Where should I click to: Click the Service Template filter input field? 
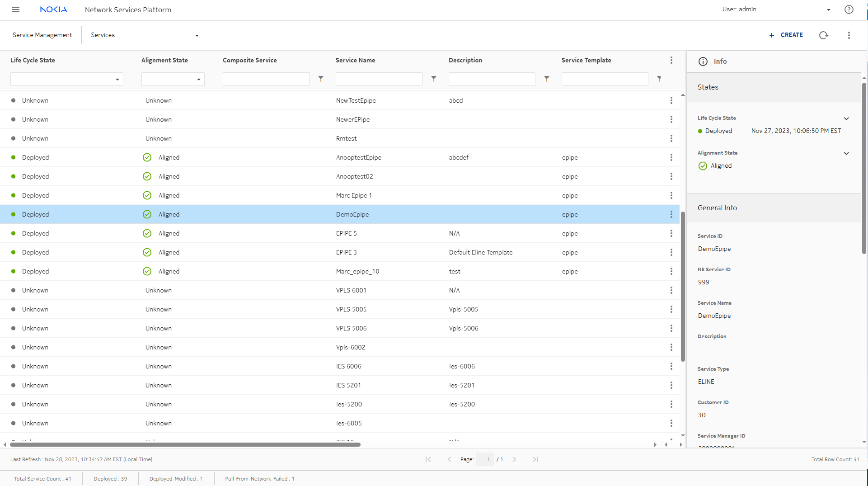click(605, 79)
